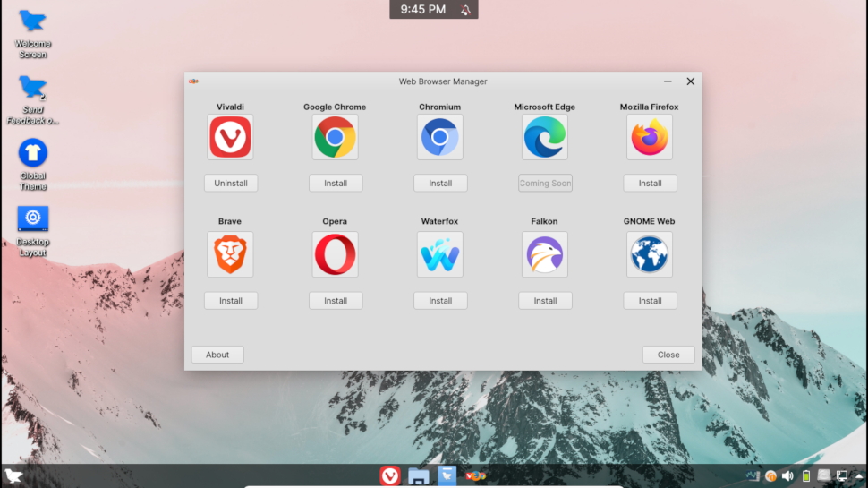Viewport: 868px width, 488px height.
Task: Open the file manager from taskbar
Action: tap(419, 475)
